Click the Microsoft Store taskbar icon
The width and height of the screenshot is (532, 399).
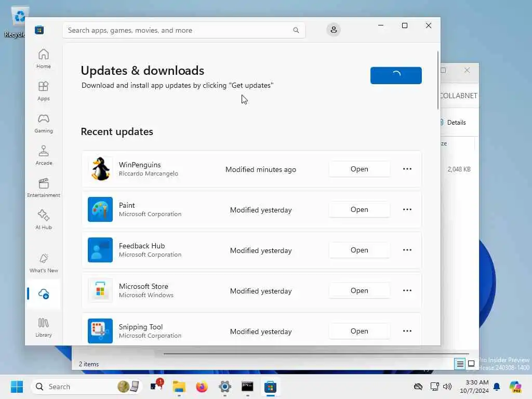click(270, 387)
